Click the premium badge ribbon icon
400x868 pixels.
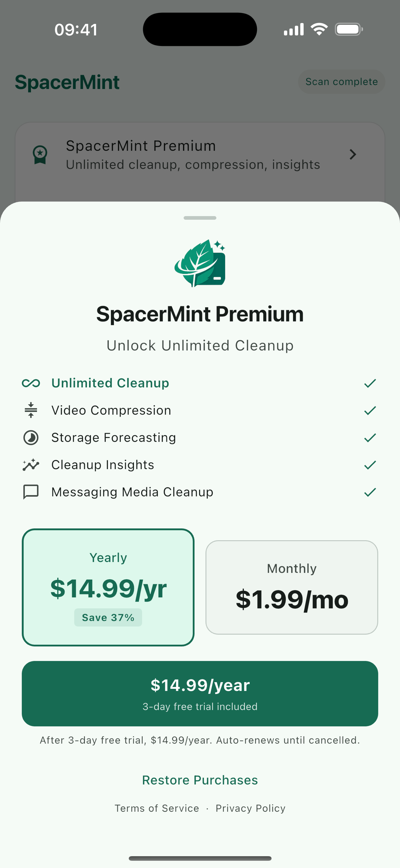click(40, 154)
